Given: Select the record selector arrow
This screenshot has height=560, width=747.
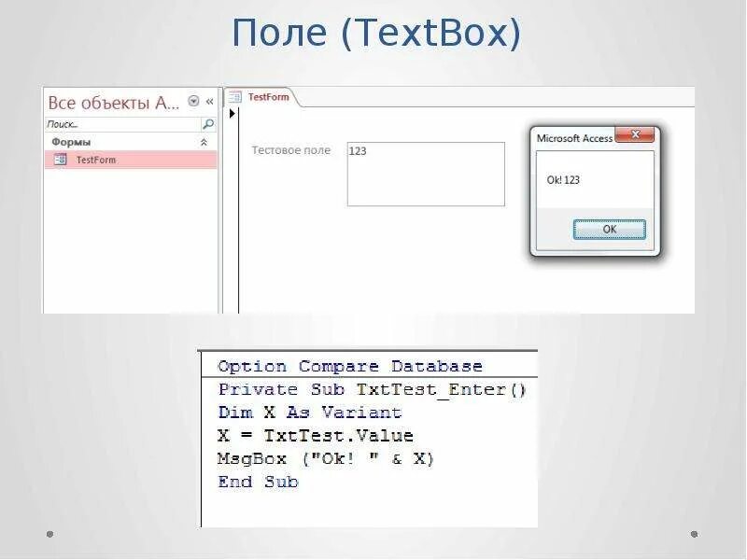Looking at the screenshot, I should [x=232, y=113].
